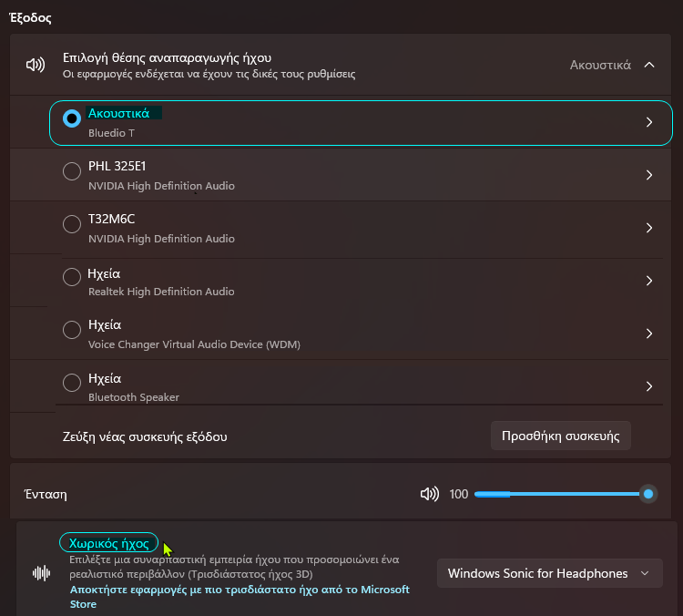
Task: Open Realtek Ηχεία properties via its chevron
Action: coord(649,281)
